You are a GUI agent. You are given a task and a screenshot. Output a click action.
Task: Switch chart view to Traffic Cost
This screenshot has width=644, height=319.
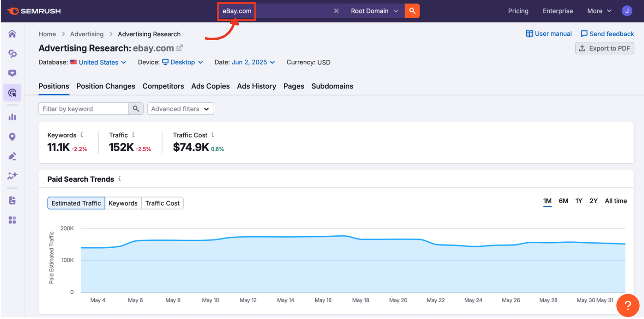click(x=162, y=203)
